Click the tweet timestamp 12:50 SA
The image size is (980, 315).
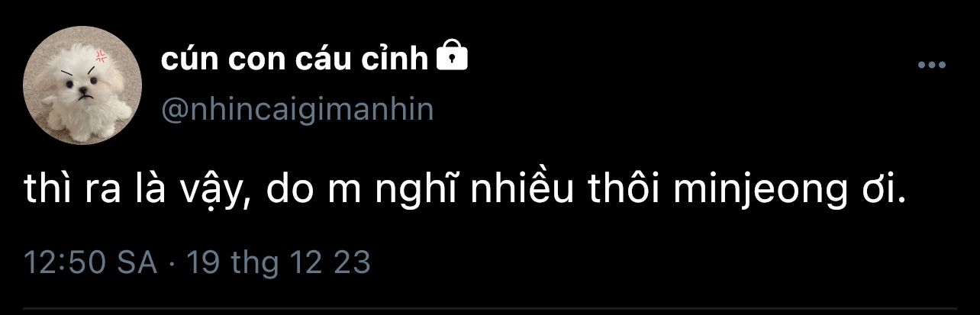[x=91, y=262]
